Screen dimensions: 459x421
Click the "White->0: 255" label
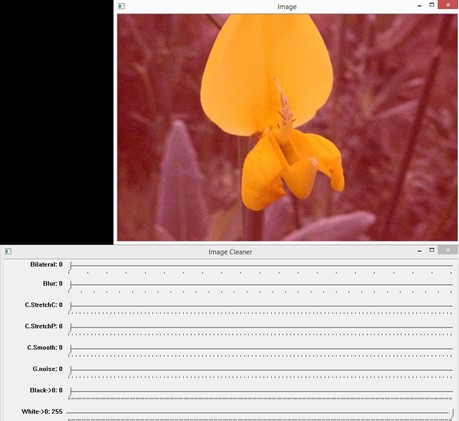point(42,411)
